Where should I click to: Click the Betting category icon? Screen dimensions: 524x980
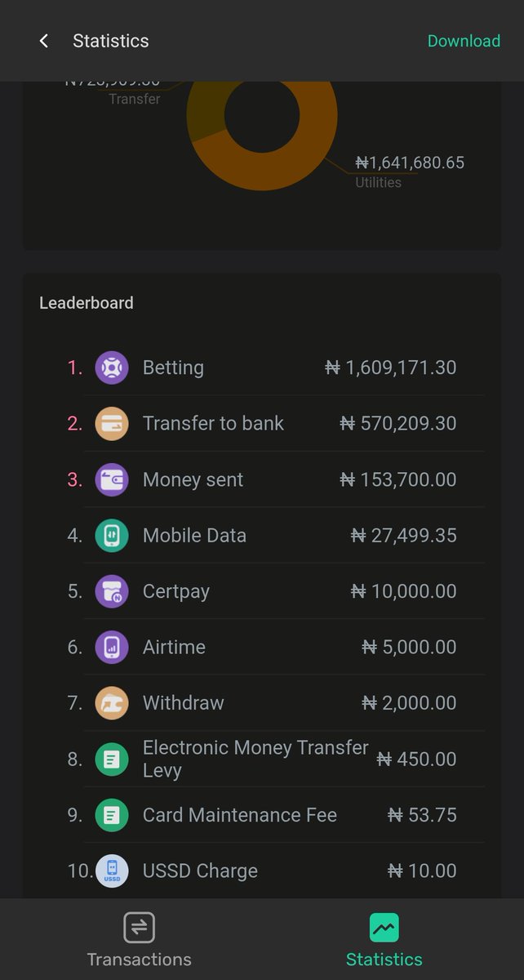pos(112,367)
